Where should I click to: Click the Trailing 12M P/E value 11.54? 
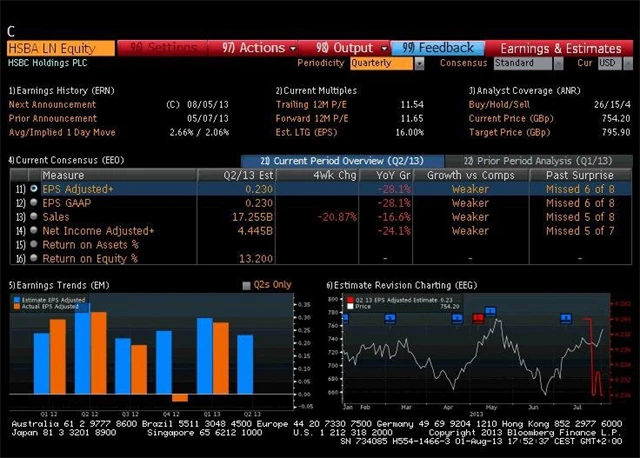click(412, 104)
